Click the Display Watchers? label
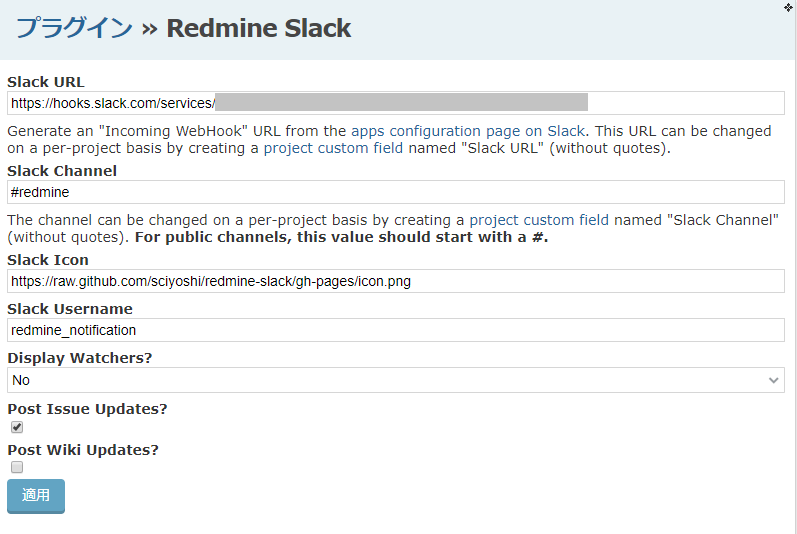Viewport: 797px width, 534px height. [x=80, y=358]
